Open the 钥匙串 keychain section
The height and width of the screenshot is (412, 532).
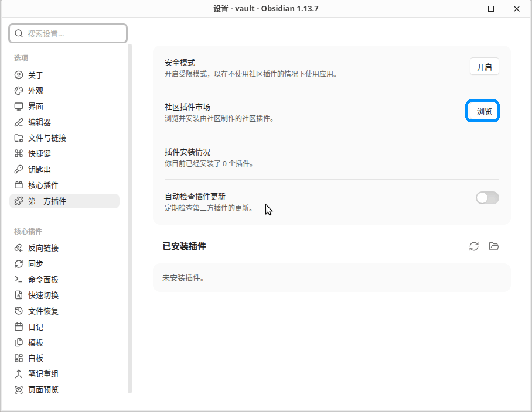(x=64, y=169)
